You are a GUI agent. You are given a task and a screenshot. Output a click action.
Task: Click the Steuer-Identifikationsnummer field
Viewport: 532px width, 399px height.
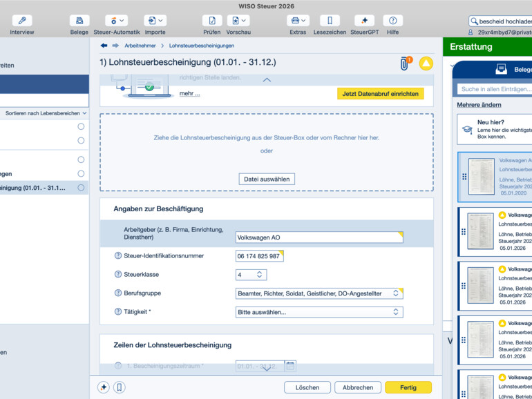point(260,256)
